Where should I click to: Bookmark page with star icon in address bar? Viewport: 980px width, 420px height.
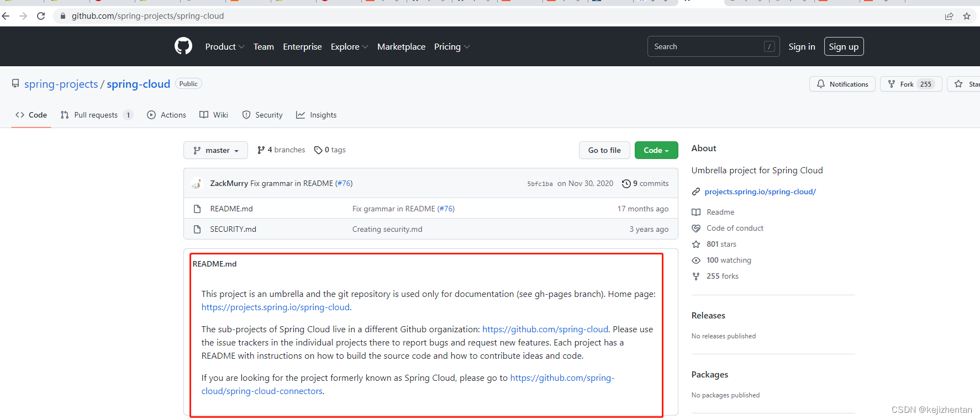pos(967,16)
